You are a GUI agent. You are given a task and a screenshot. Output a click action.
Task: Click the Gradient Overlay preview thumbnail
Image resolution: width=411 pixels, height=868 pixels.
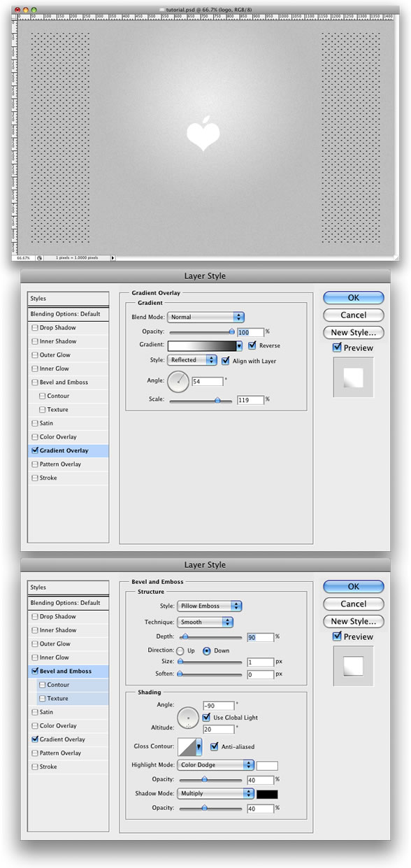354,378
